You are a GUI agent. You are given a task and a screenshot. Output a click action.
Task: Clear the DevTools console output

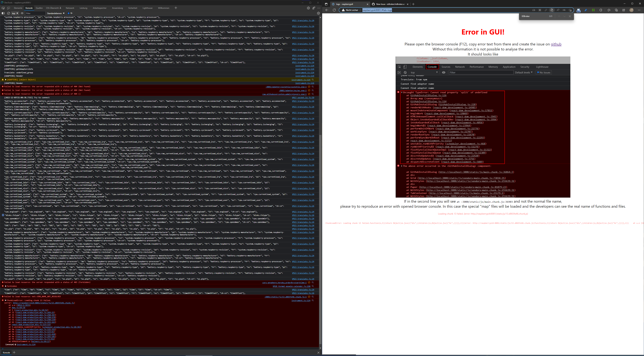point(9,13)
